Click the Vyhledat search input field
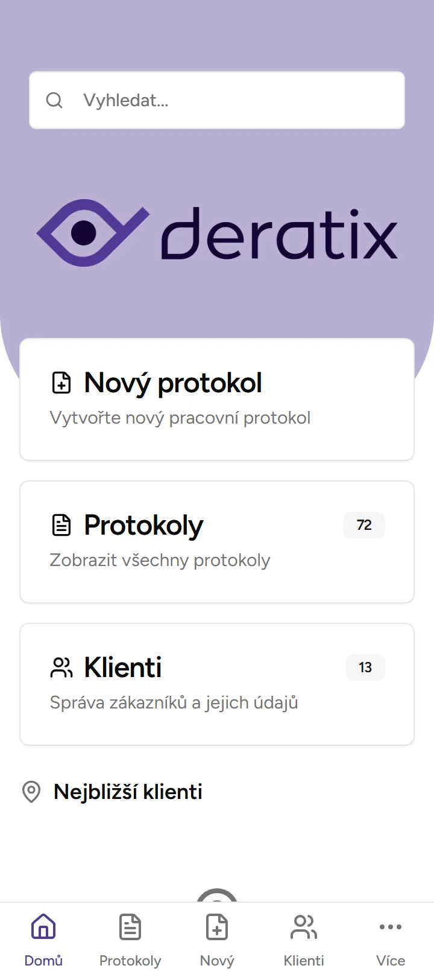434x980 pixels. click(229, 100)
